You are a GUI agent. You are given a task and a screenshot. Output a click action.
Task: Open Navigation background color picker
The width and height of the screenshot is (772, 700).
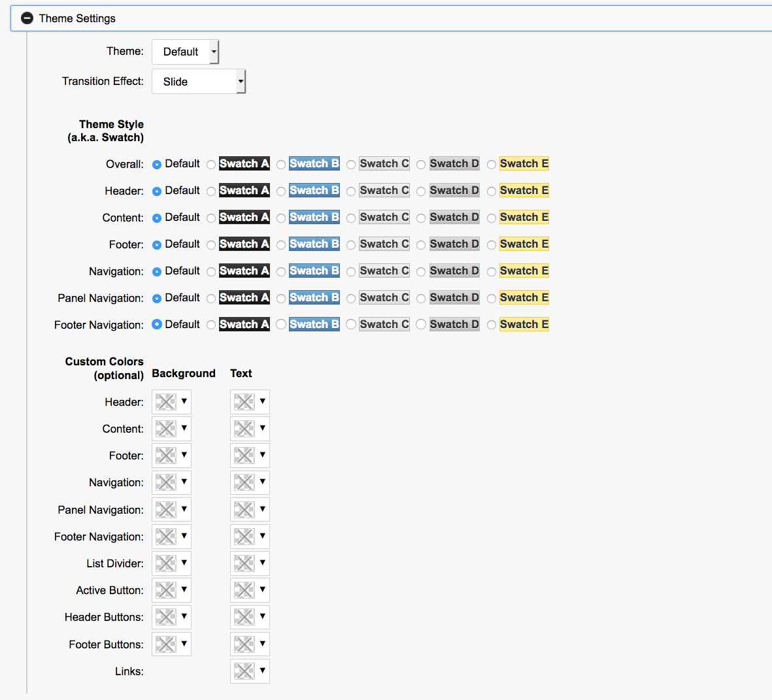coord(171,482)
